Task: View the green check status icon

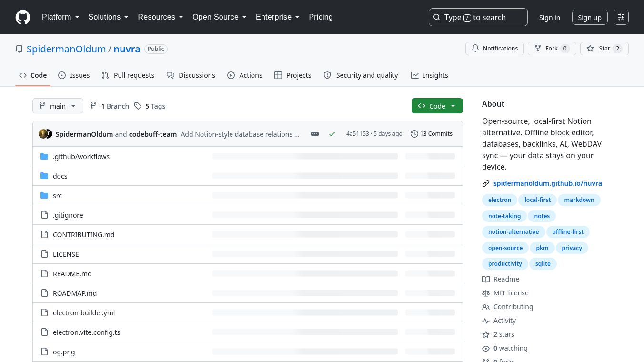Action: coord(332,134)
